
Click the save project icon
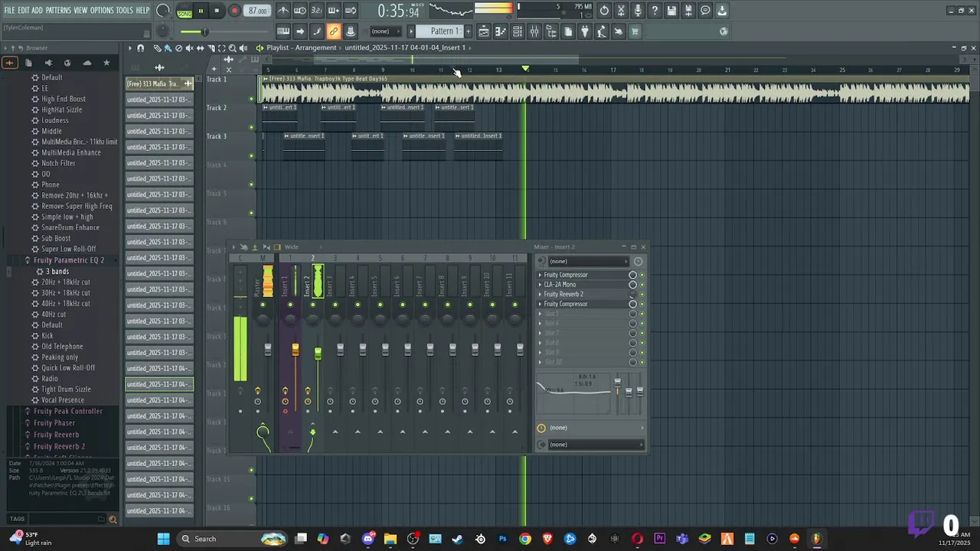click(x=671, y=11)
